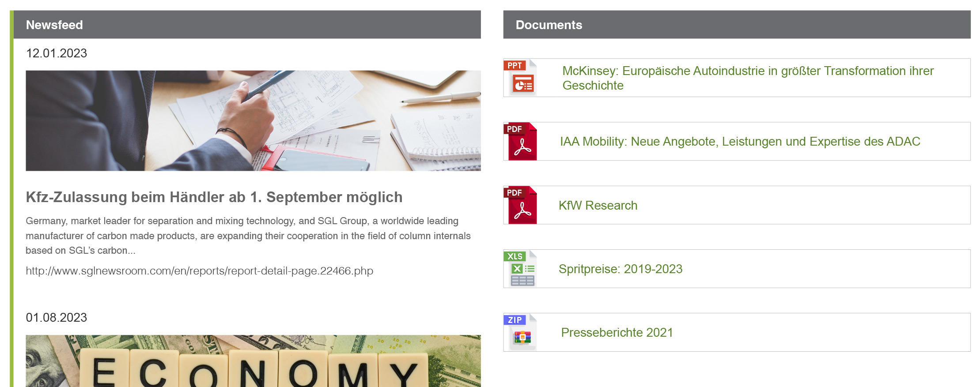Screen dimensions: 980x387
Task: Click the ECONOMY letter tiles image
Action: click(253, 361)
